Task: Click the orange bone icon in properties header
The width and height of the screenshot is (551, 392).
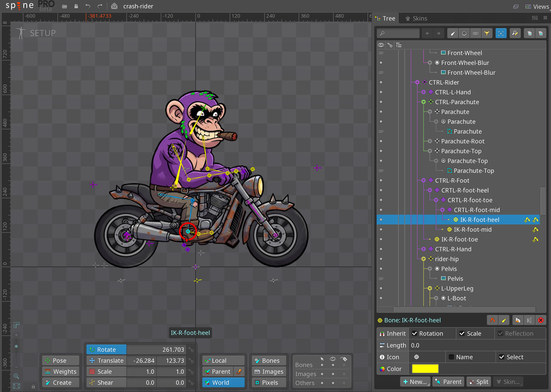Action: pos(493,320)
